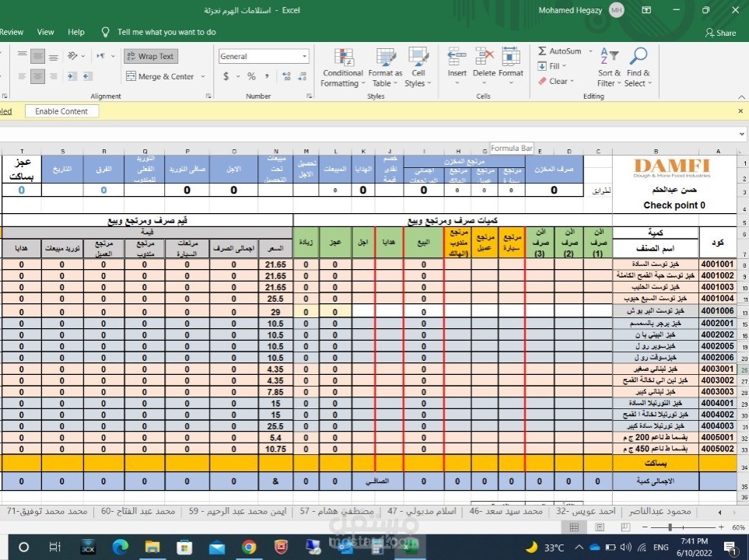Screen dimensions: 749x560
Task: Click the Bottom Align icon
Action: click(x=54, y=56)
